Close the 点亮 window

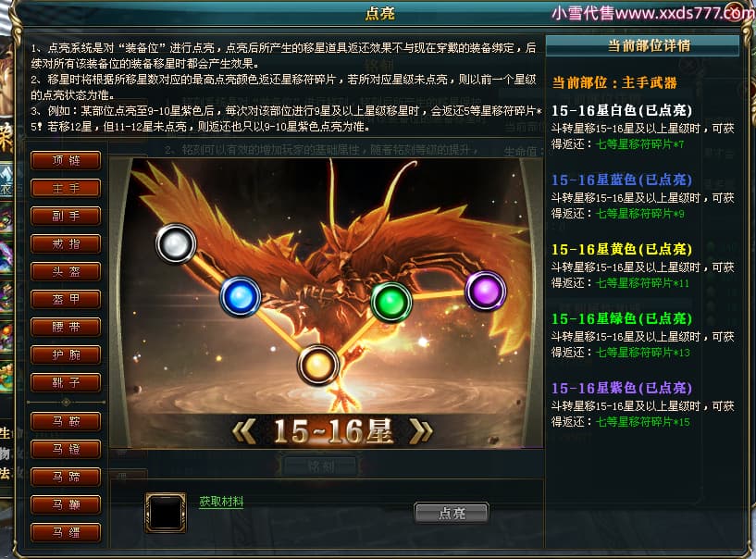(736, 12)
